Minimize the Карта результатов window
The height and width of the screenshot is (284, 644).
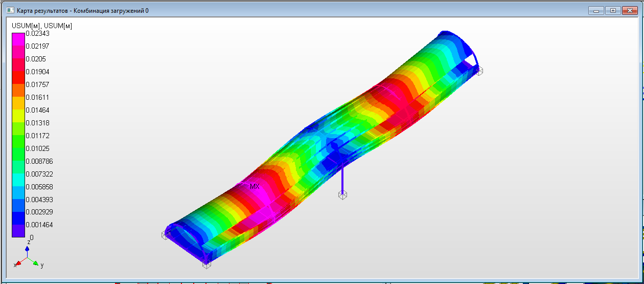click(x=595, y=10)
